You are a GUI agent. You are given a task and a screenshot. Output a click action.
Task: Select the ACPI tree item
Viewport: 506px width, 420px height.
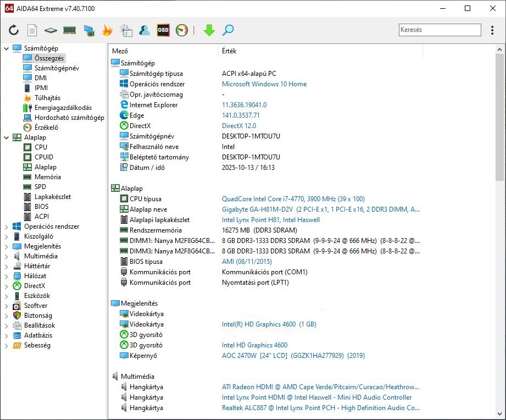coord(42,217)
